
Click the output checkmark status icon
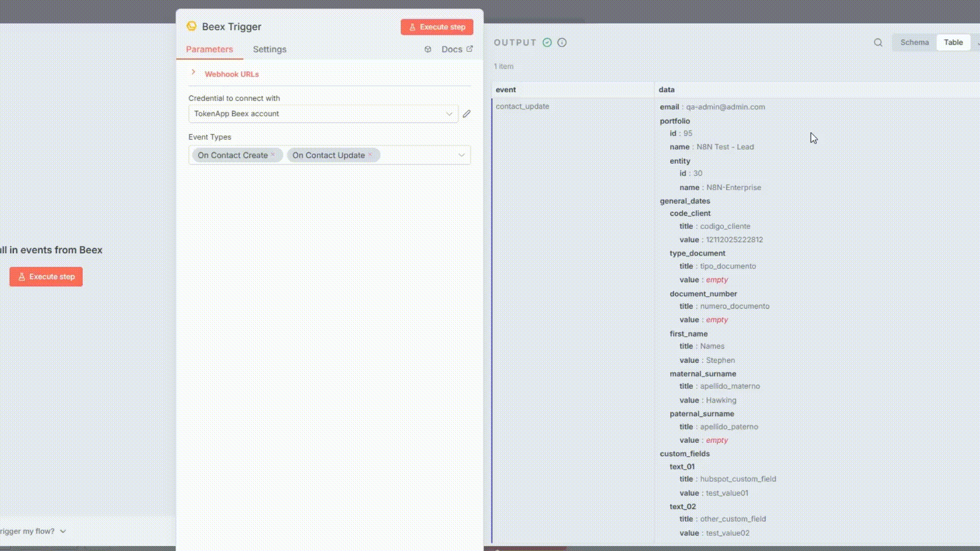click(x=547, y=42)
